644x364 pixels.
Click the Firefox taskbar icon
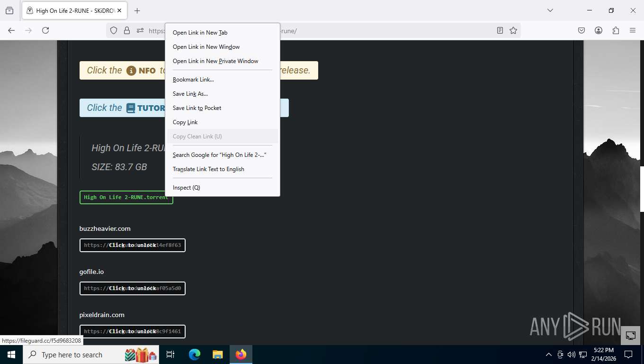[241, 355]
